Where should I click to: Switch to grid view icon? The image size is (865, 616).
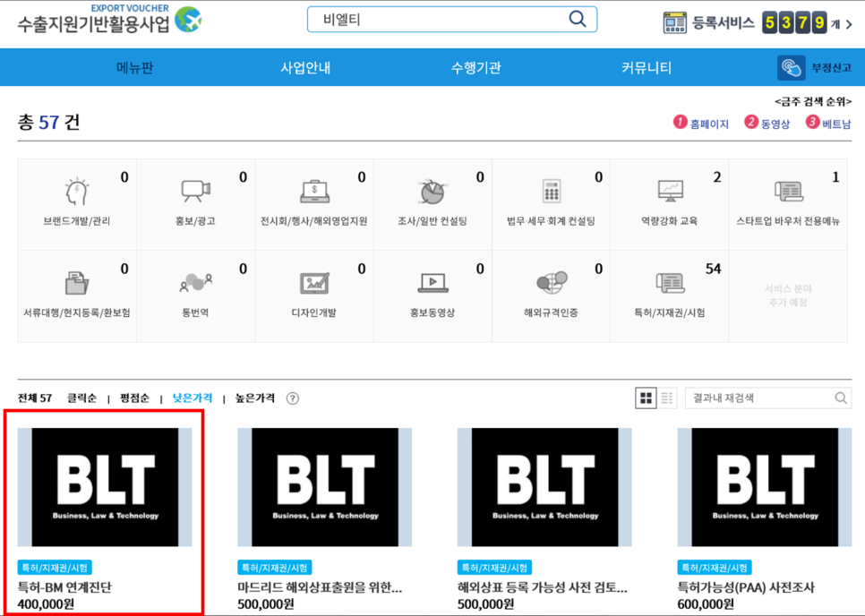click(646, 398)
